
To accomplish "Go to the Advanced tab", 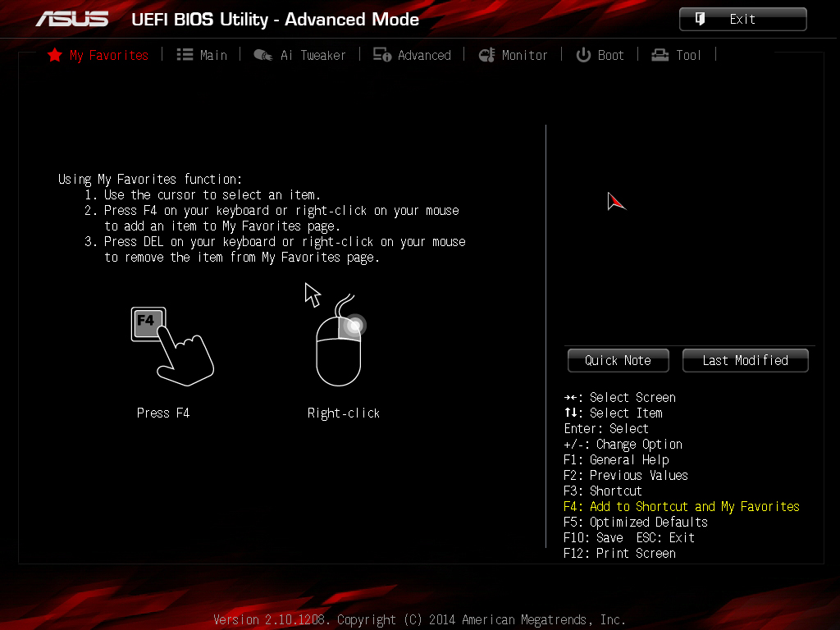I will 424,55.
